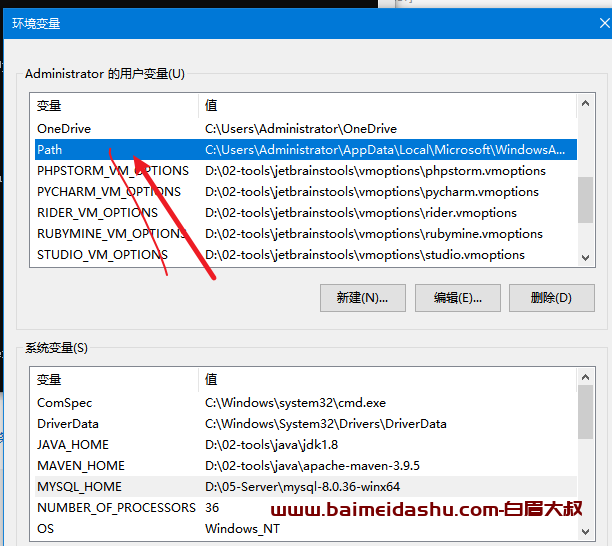
Task: Select the OS system variable
Action: pyautogui.click(x=306, y=528)
